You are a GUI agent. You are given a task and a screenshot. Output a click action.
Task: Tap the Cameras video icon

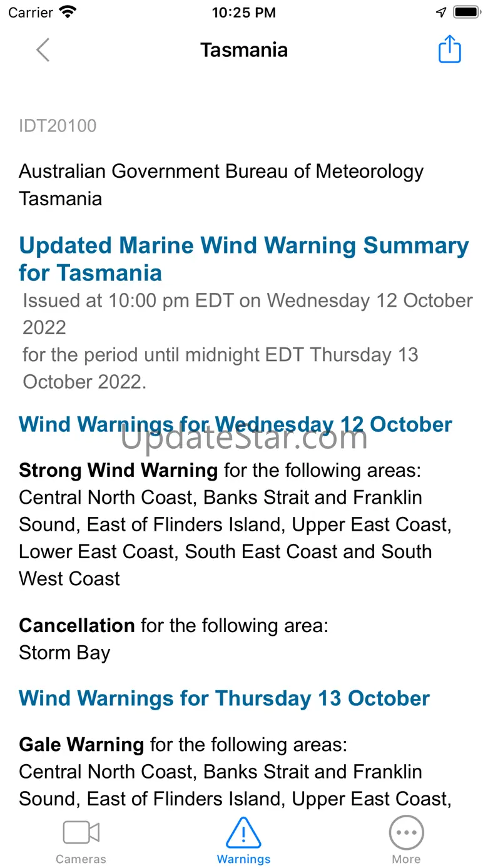pyautogui.click(x=81, y=833)
